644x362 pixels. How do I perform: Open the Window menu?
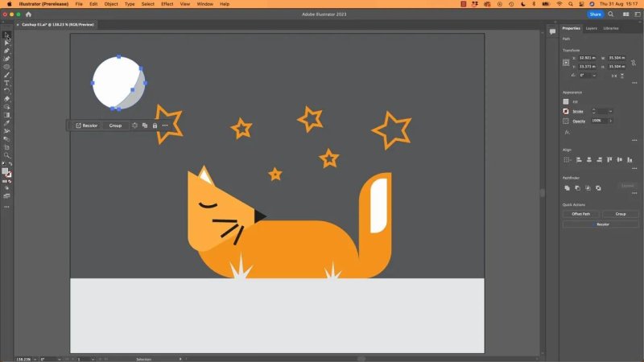click(204, 4)
